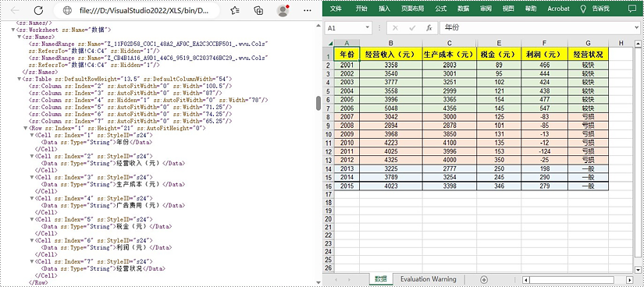Screen dimensions: 644x287
Task: Click the 告诉我 search box
Action: pyautogui.click(x=601, y=9)
